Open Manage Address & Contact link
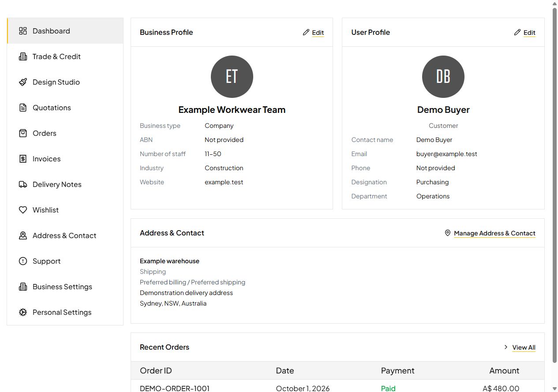This screenshot has height=392, width=558. (494, 233)
